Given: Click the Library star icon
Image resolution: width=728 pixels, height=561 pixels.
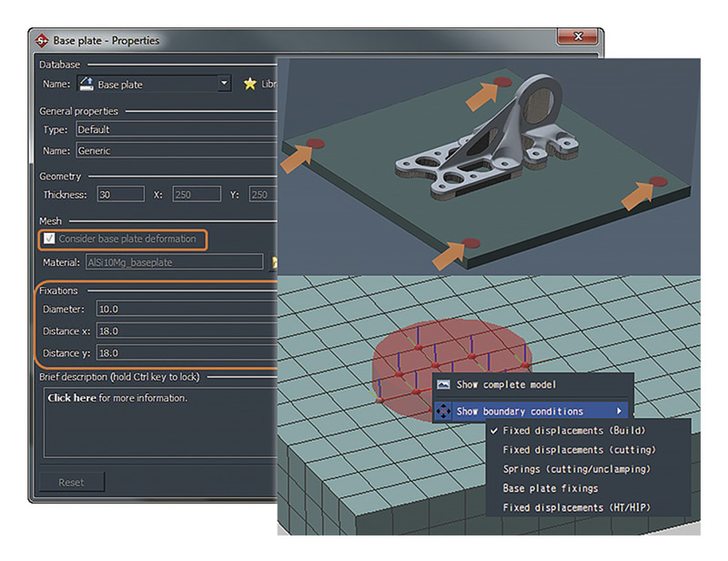Looking at the screenshot, I should tap(250, 85).
